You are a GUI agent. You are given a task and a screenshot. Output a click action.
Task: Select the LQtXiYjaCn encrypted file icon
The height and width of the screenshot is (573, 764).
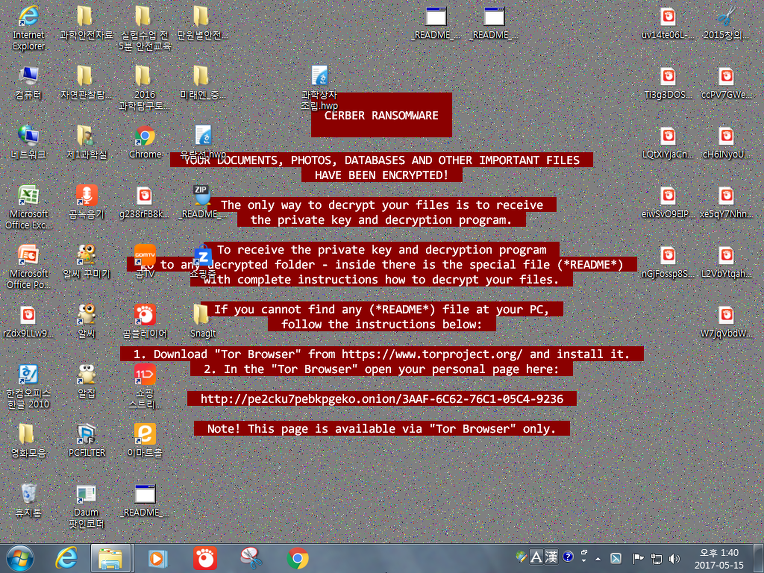[x=668, y=142]
